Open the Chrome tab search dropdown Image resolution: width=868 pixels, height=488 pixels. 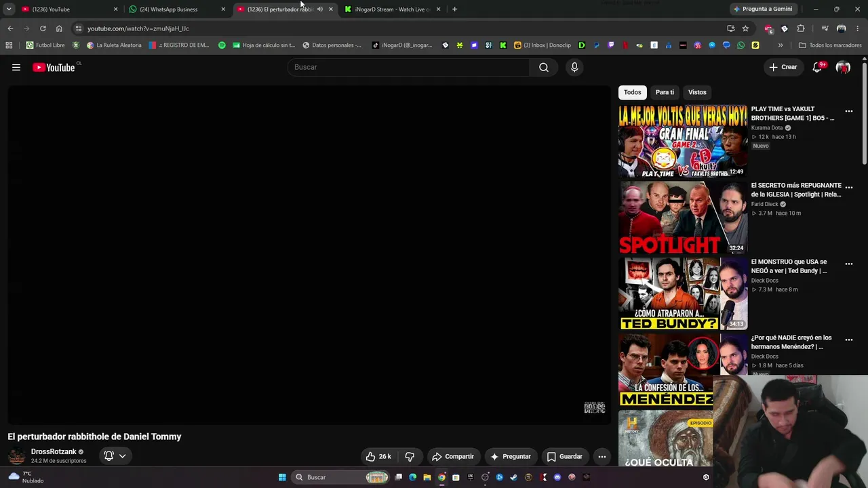[x=9, y=9]
